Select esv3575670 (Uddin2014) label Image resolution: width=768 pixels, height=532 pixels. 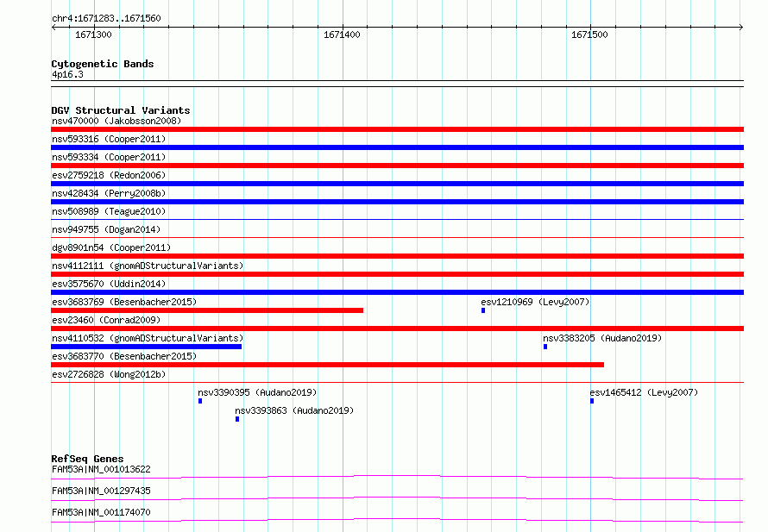[109, 284]
